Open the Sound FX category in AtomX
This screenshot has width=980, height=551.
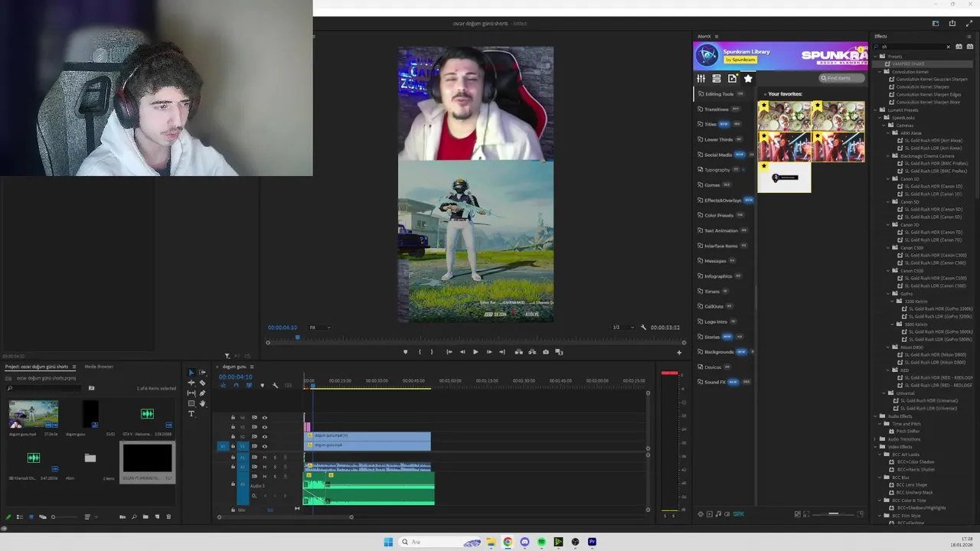click(715, 382)
